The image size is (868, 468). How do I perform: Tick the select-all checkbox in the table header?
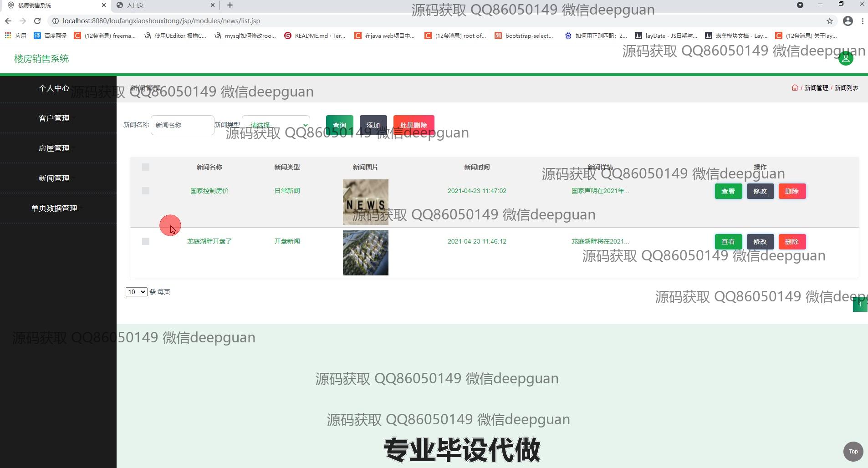click(x=146, y=167)
